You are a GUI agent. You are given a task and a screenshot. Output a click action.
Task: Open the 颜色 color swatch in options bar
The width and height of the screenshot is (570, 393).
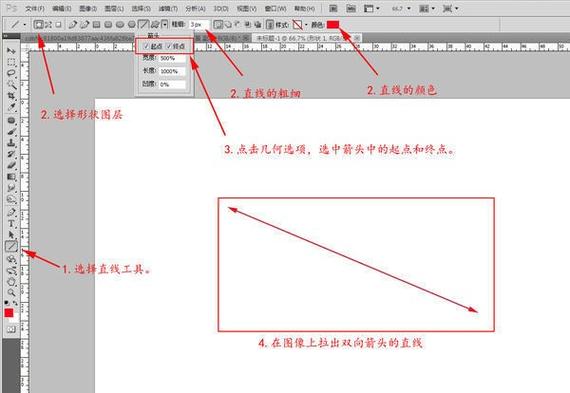click(x=333, y=24)
